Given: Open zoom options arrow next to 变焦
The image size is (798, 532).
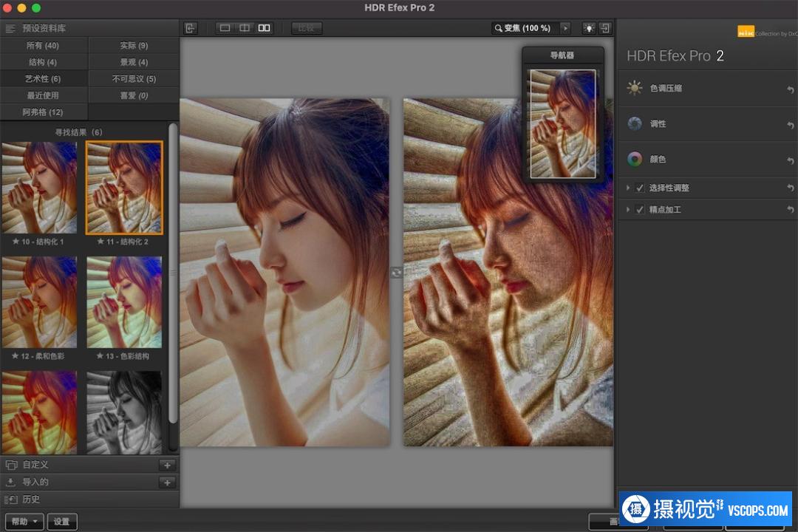Looking at the screenshot, I should pyautogui.click(x=565, y=28).
